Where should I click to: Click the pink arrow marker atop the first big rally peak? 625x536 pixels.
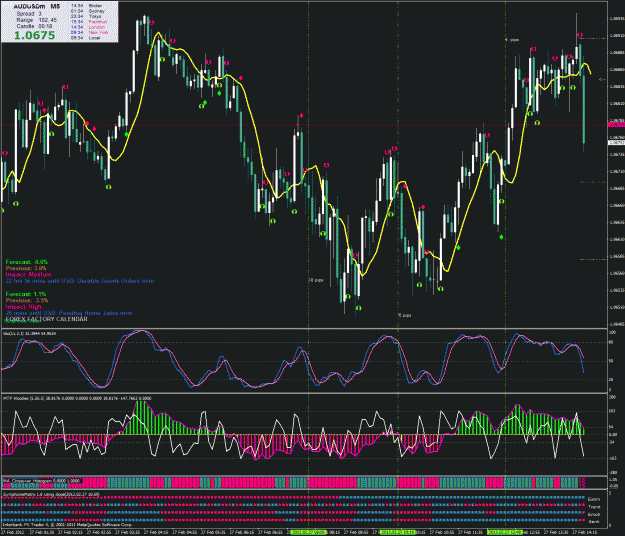[151, 23]
